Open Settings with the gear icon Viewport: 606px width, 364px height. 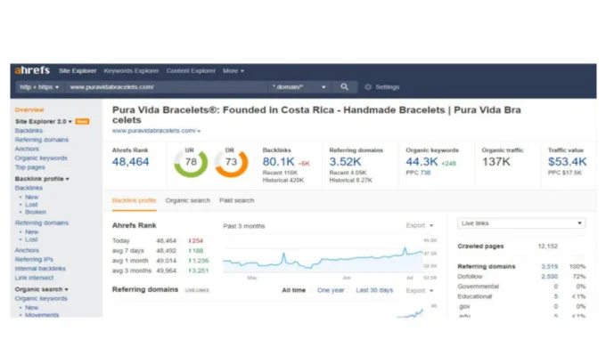(381, 87)
